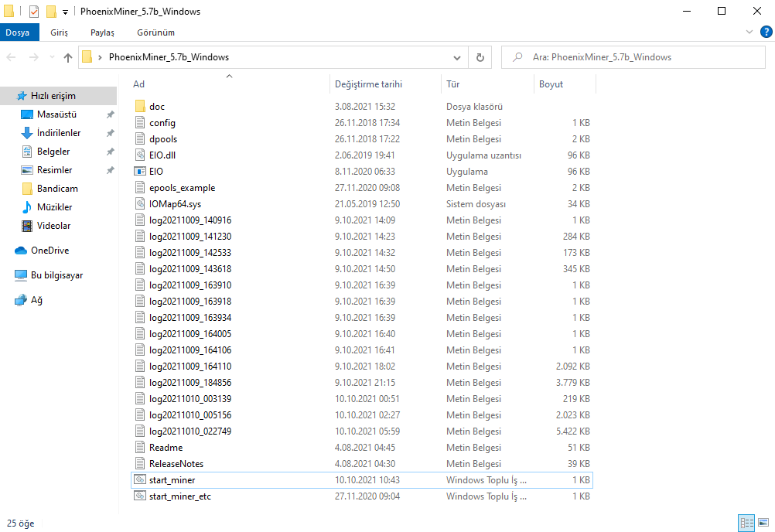Open Quick Access toolbar customize dropdown

pos(65,12)
